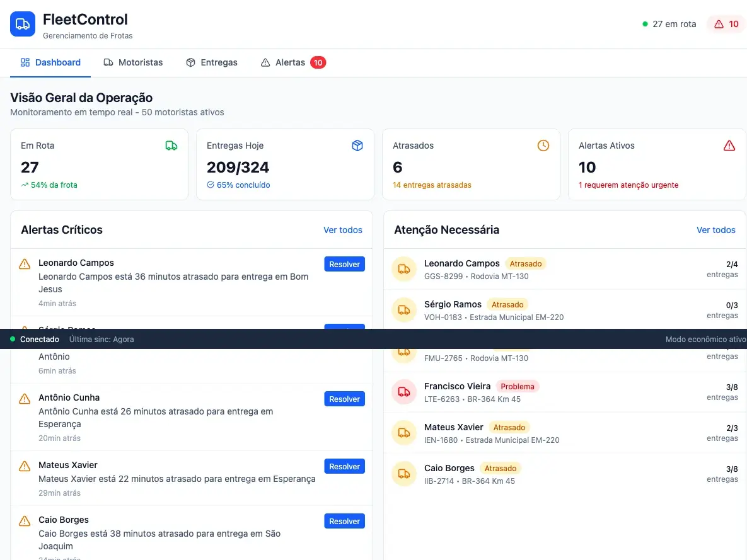747x560 pixels.
Task: Click '29min atrás' alert timestamp
Action: click(x=59, y=493)
